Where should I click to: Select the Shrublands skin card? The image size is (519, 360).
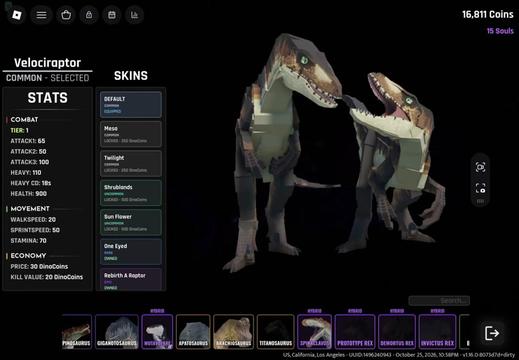click(x=131, y=193)
